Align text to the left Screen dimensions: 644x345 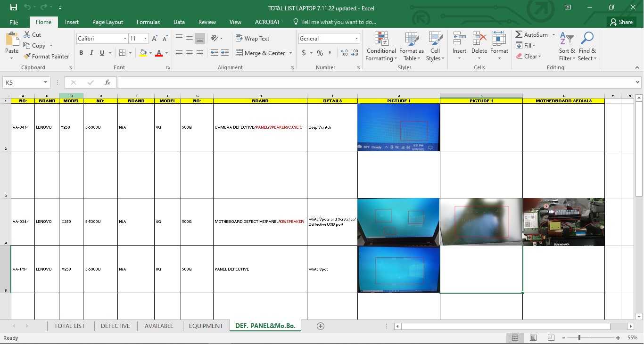click(x=179, y=53)
